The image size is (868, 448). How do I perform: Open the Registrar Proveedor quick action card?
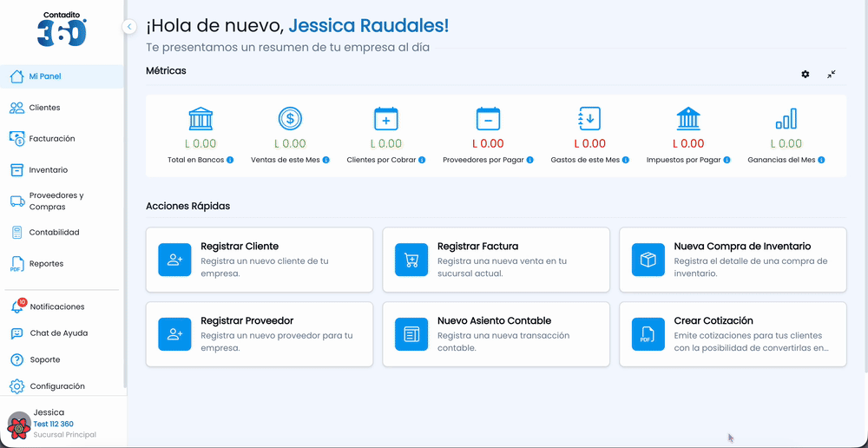tap(259, 334)
